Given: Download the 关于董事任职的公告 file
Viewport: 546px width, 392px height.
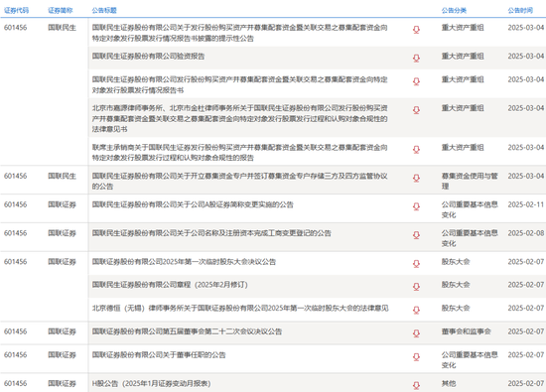Looking at the screenshot, I should coord(416,357).
